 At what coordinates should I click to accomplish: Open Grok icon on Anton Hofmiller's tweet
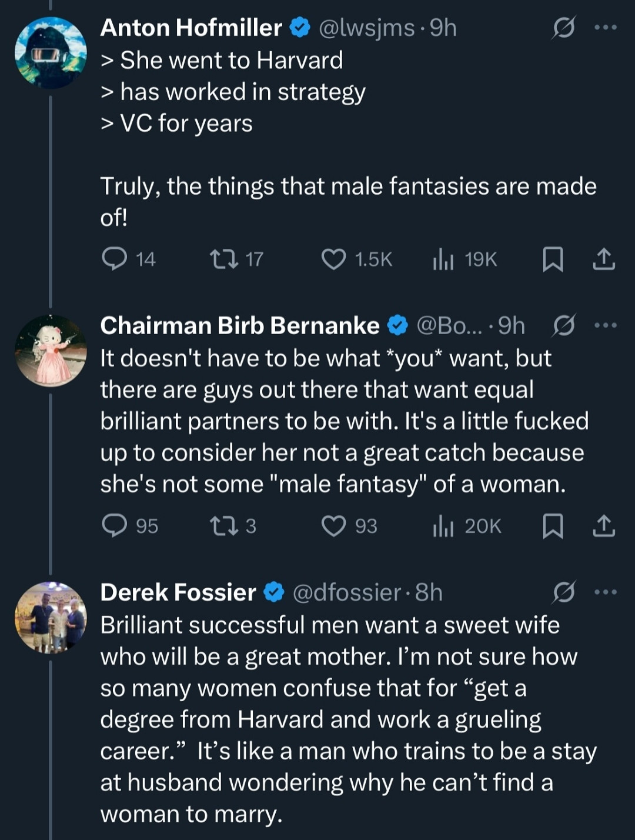point(563,28)
